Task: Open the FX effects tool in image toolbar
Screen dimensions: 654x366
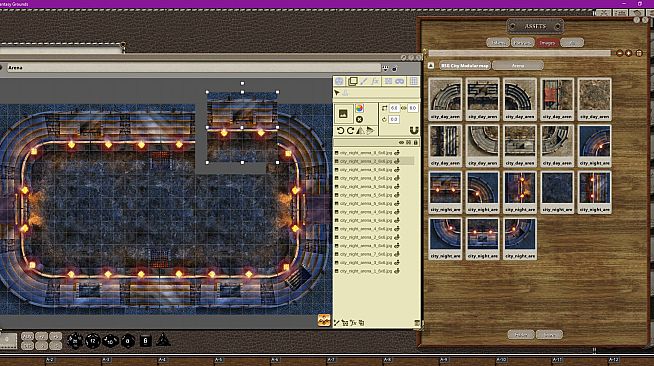Action: coord(375,81)
